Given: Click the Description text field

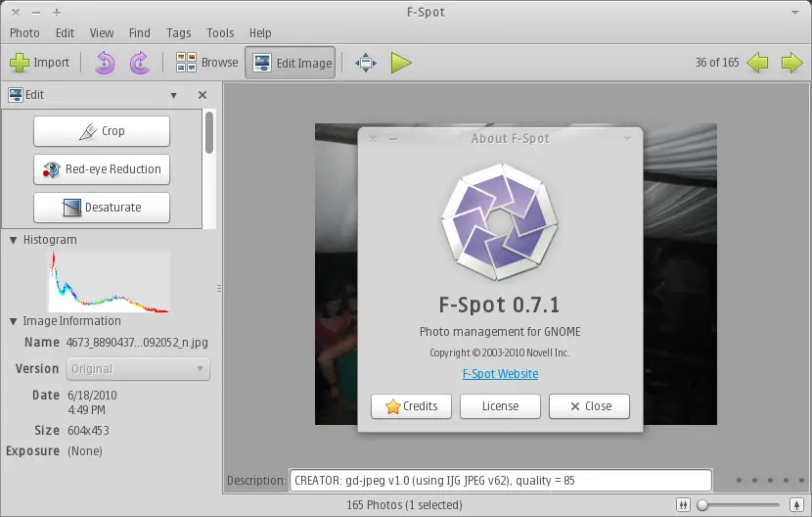Looking at the screenshot, I should click(500, 481).
